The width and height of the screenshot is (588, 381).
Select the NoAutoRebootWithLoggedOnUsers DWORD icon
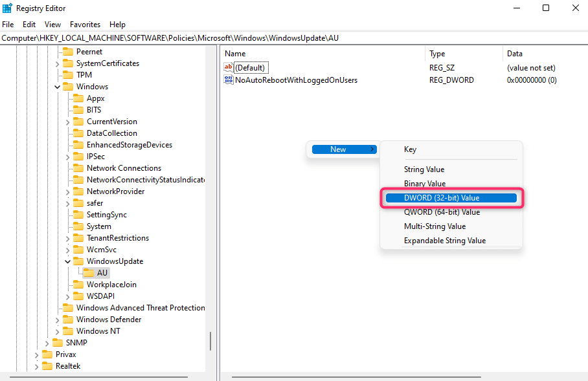click(228, 80)
